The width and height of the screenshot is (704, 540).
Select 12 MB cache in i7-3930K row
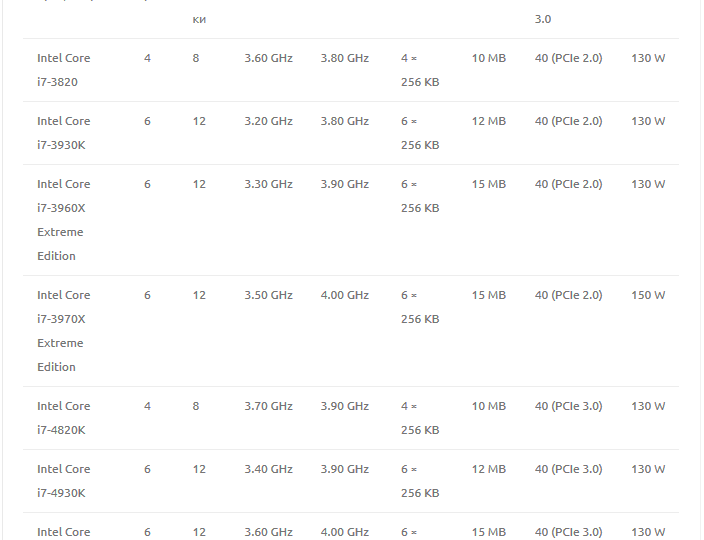click(488, 121)
